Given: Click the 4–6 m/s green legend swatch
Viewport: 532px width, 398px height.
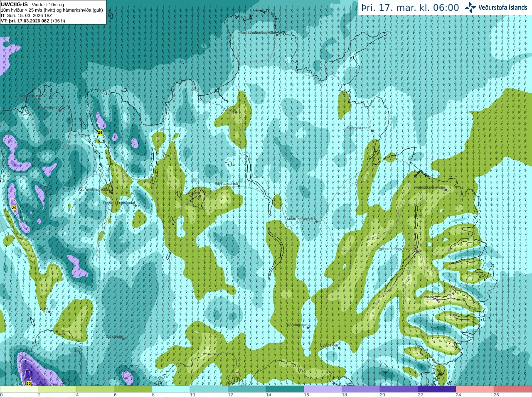Looking at the screenshot, I should point(95,389).
